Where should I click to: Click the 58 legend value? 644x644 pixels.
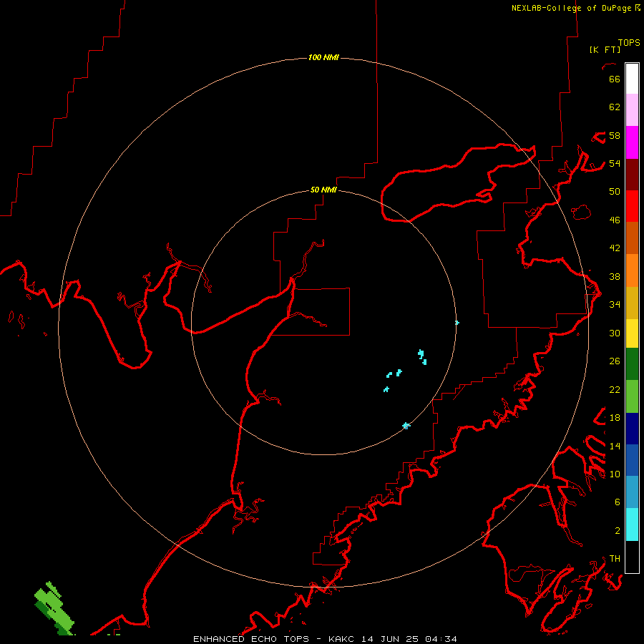click(x=615, y=135)
